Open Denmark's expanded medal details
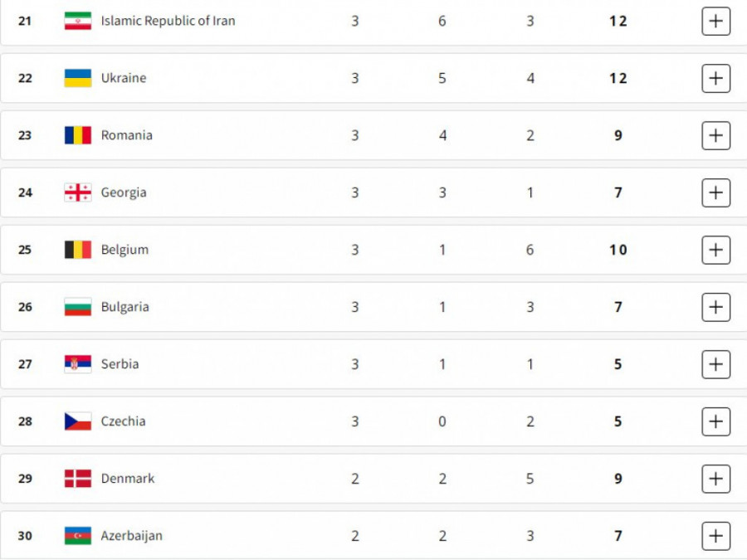747x560 pixels. [x=715, y=479]
